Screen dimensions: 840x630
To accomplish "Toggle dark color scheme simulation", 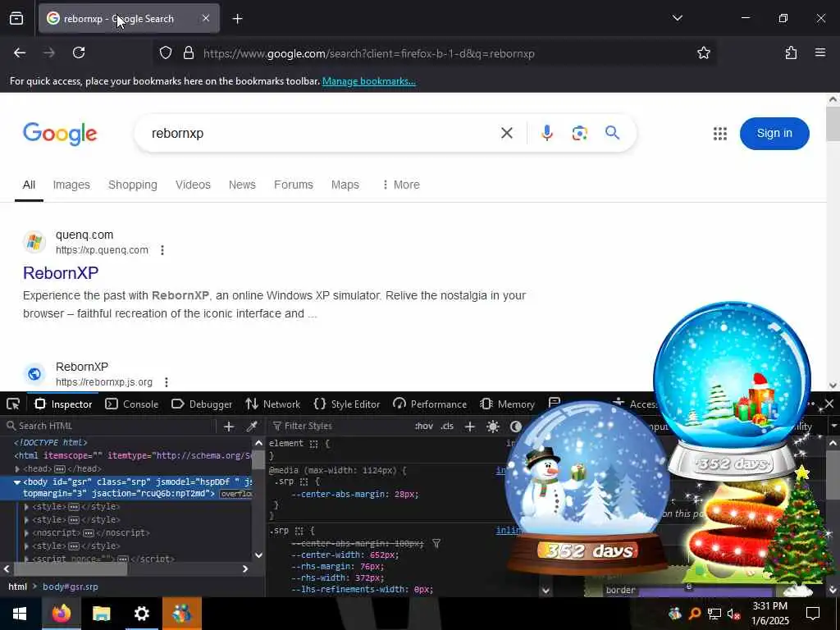I will pos(515,426).
